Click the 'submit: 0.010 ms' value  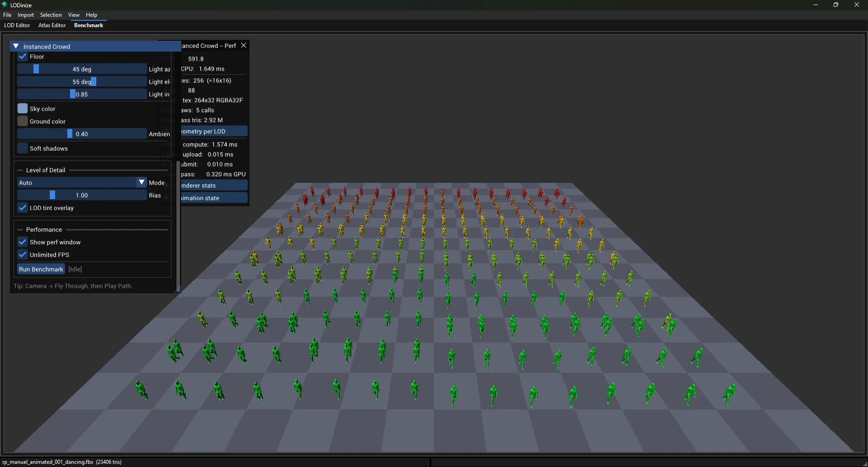(207, 164)
